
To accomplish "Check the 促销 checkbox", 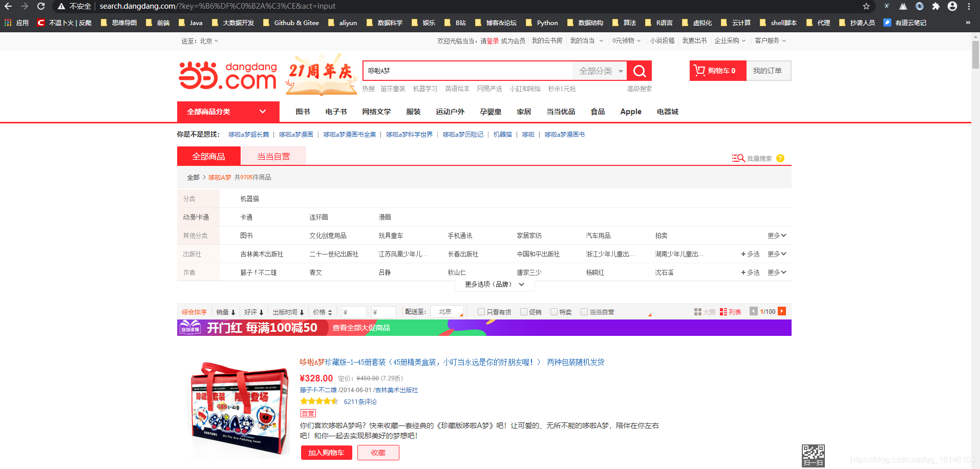I will pyautogui.click(x=524, y=312).
